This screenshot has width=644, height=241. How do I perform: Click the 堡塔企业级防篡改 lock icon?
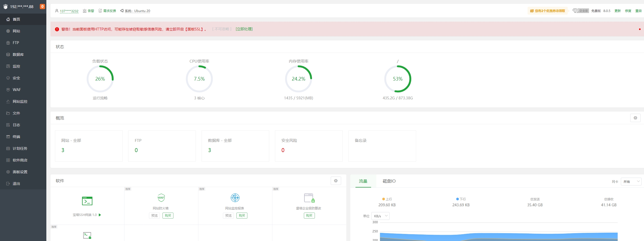(309, 198)
